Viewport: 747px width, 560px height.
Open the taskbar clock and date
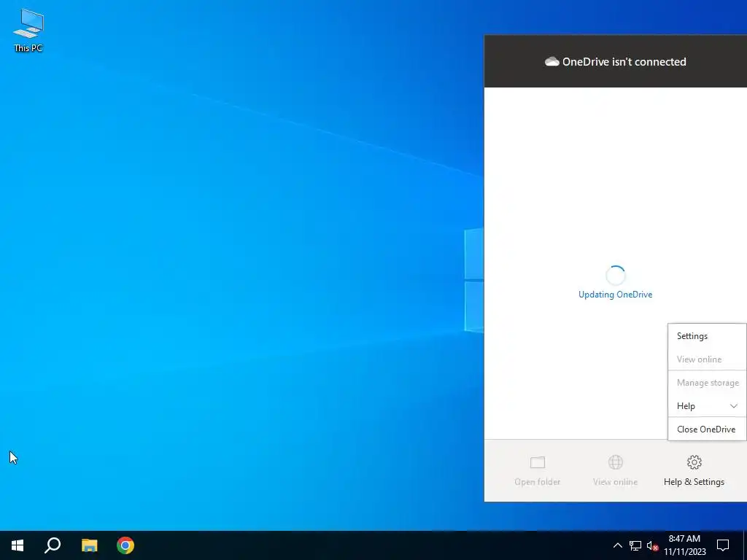point(684,545)
